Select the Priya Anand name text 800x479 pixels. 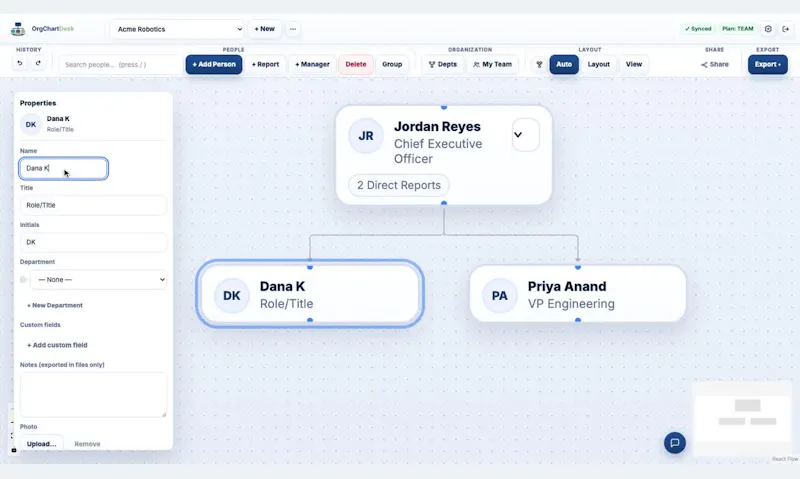click(567, 286)
